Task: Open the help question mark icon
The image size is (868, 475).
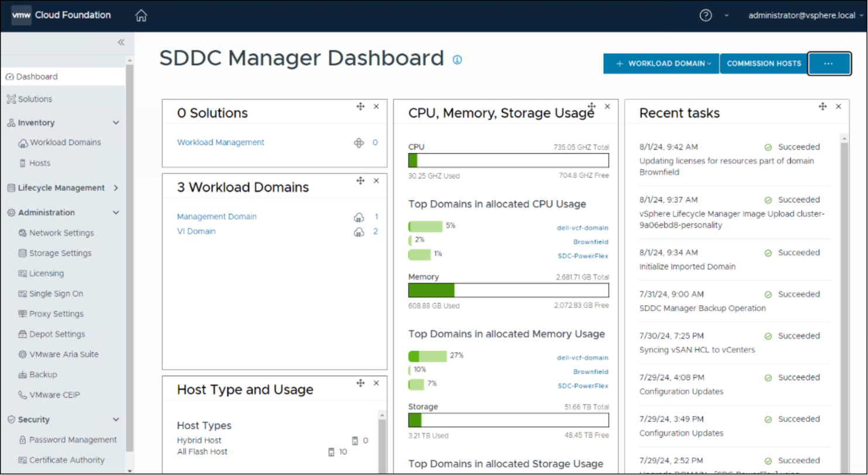Action: 706,16
